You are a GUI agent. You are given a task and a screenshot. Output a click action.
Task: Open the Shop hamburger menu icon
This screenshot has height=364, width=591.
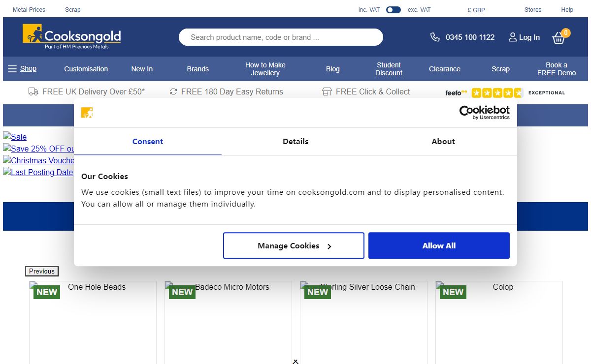click(x=12, y=69)
